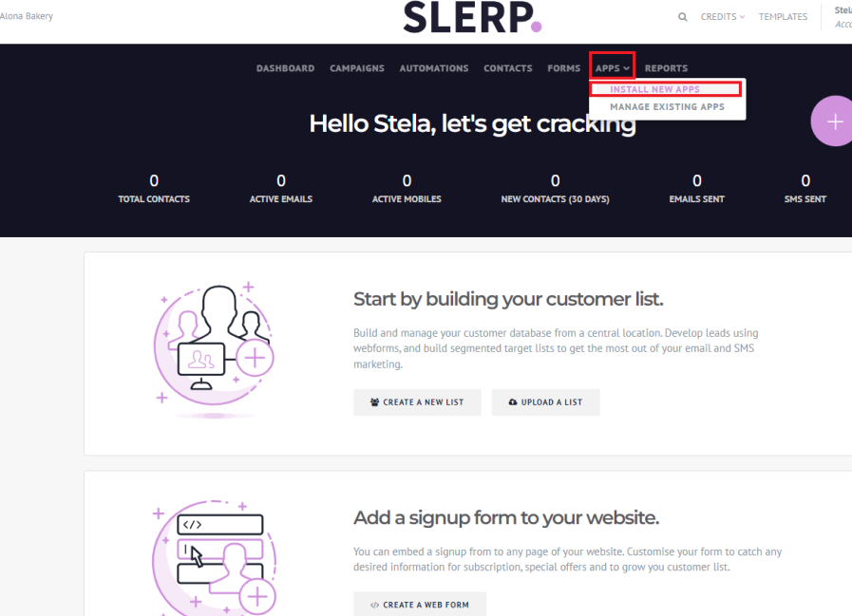The image size is (852, 616).
Task: Click the customer list illustration
Action: [x=214, y=351]
